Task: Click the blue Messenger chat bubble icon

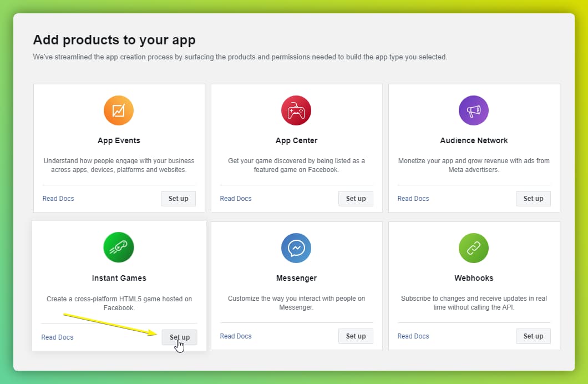Action: click(296, 248)
